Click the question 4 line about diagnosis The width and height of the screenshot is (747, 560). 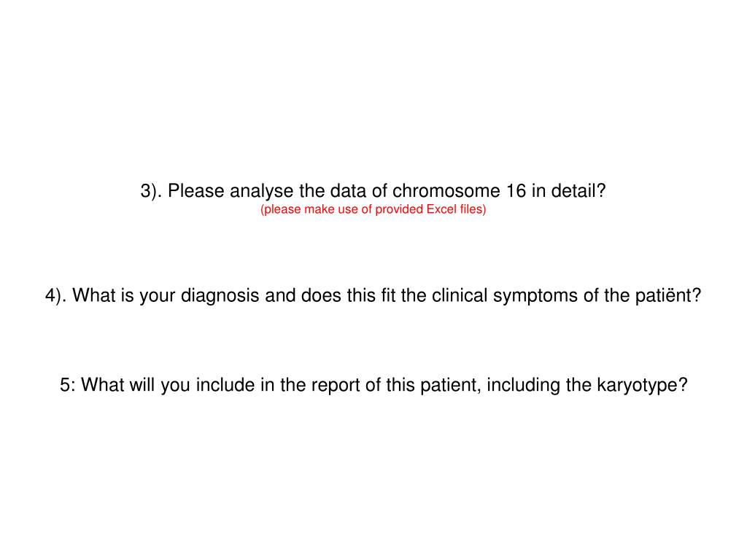(x=373, y=296)
